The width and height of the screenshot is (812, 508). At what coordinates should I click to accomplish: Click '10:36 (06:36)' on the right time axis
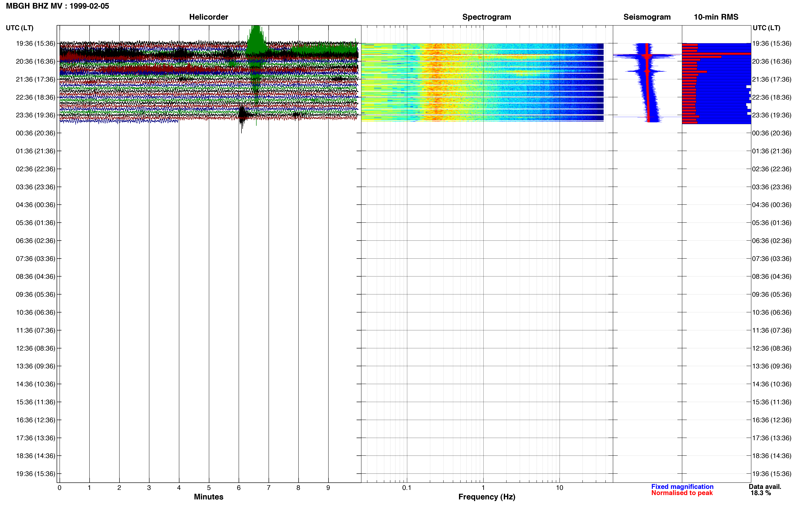coord(772,313)
